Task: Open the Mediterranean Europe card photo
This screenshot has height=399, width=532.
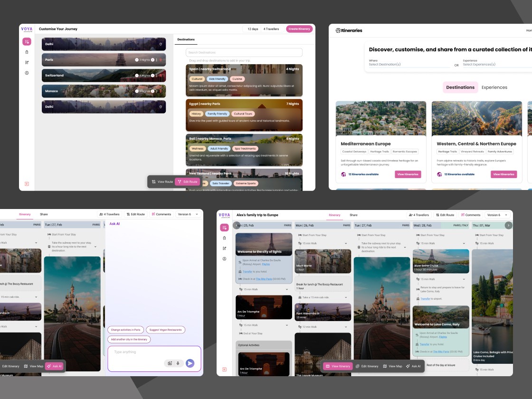Action: click(381, 118)
